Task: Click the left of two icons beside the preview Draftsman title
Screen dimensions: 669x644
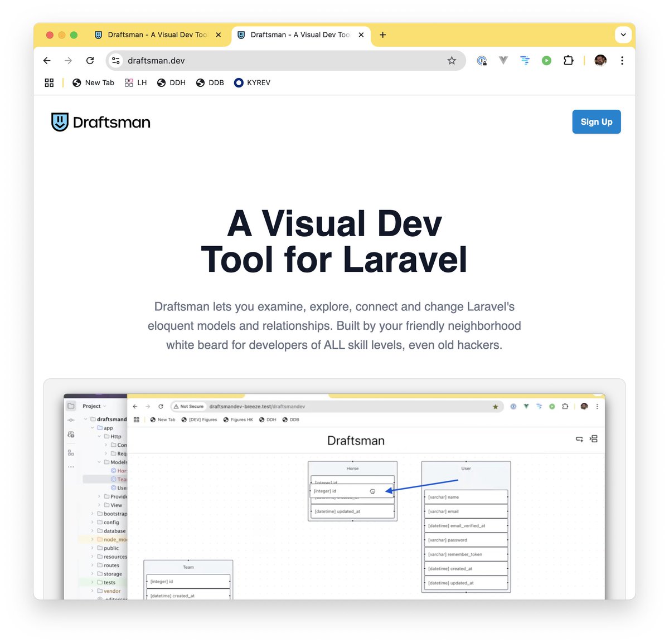Action: click(x=579, y=439)
